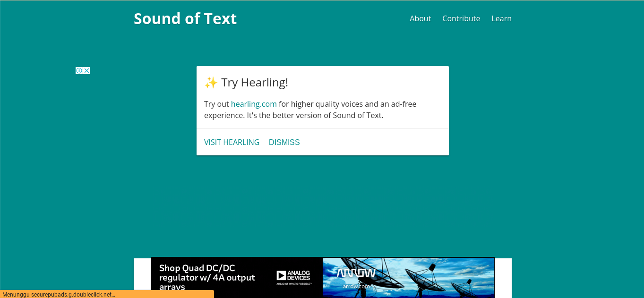644x298 pixels.
Task: Click the Shop Quad DC/DC regulator ad text
Action: (207, 278)
